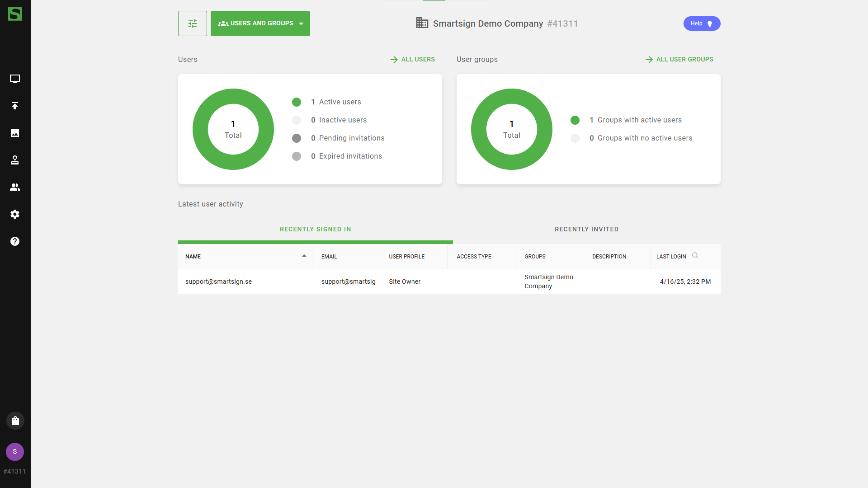Screen dimensions: 868x488
Task: Click the Pending invitations legend dot
Action: pos(297,138)
